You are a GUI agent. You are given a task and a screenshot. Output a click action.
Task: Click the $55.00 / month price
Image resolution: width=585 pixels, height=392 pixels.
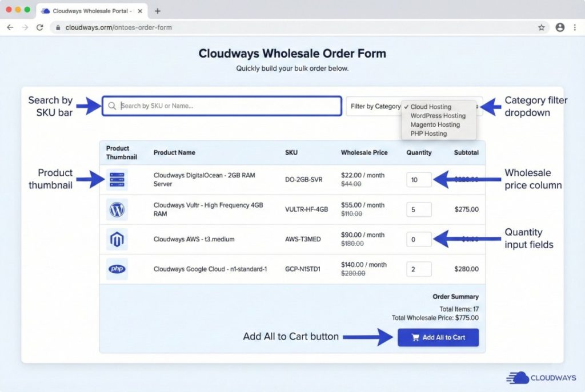363,205
